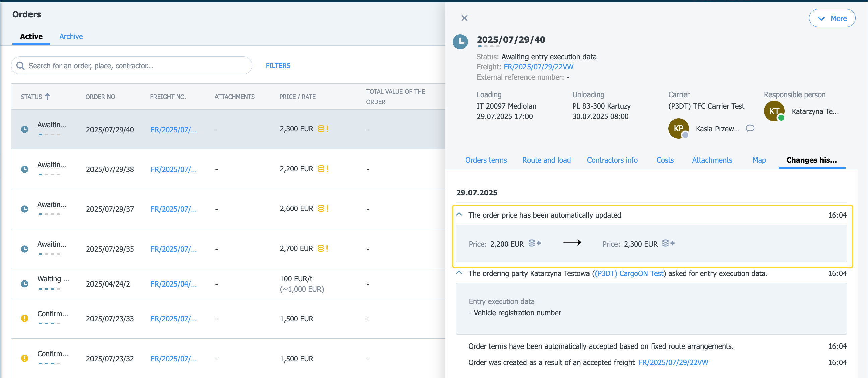
Task: Click the TOTAL VALUE OF THE ORDER header
Action: click(395, 97)
